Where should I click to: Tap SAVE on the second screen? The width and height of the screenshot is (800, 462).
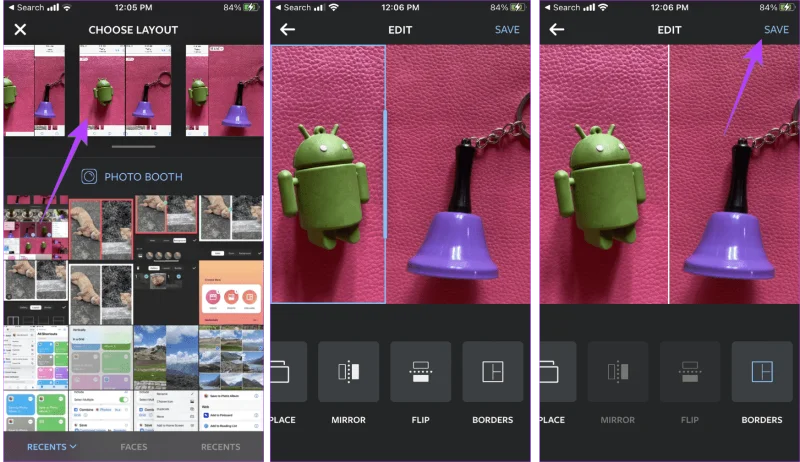point(507,30)
